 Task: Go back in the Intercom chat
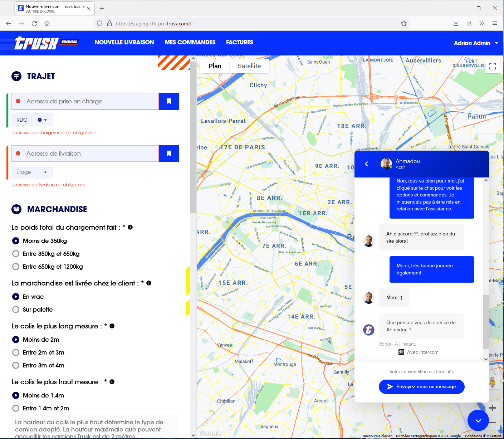pos(366,164)
